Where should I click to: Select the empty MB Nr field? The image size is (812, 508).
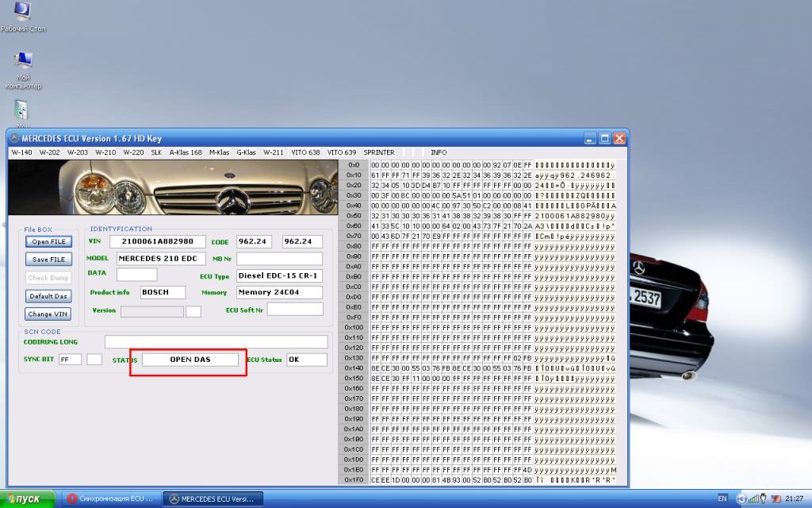(280, 259)
